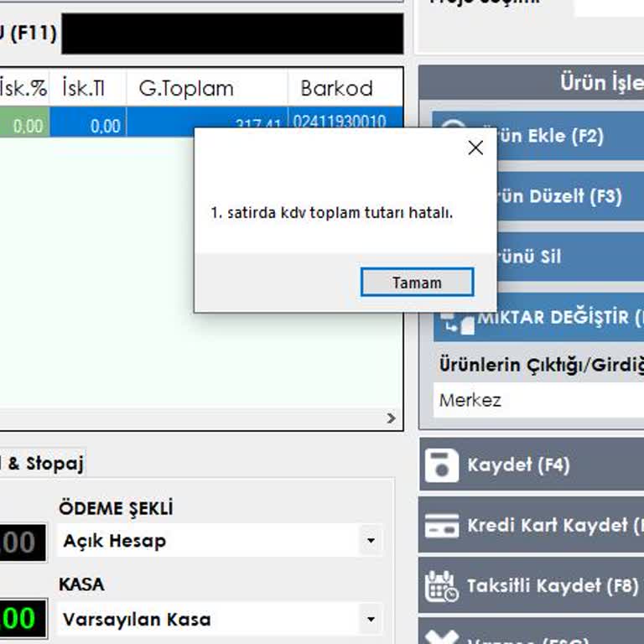Click the green amount display box
This screenshot has width=644, height=644.
pyautogui.click(x=23, y=619)
